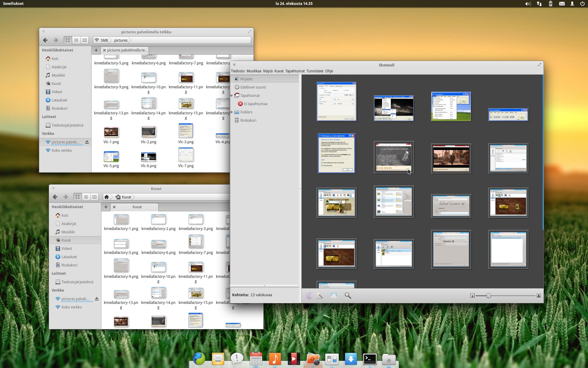Collapse the Tapahtumat tree in Shotwell

[232, 96]
